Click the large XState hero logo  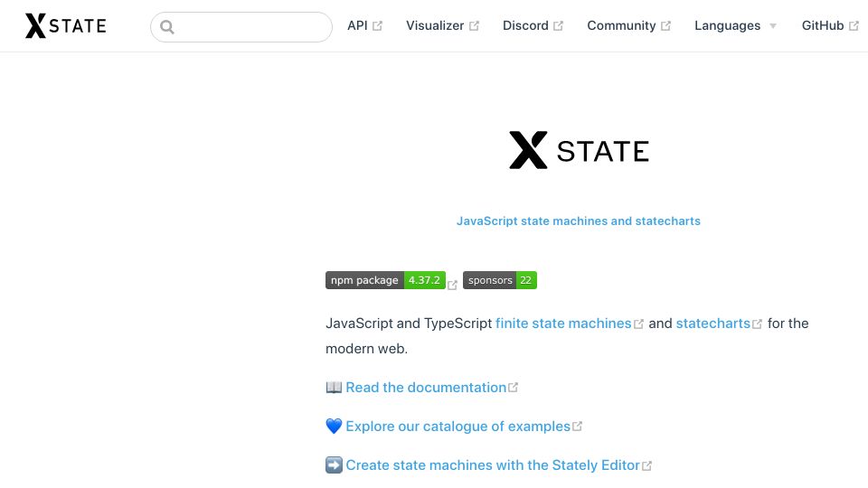pos(579,151)
